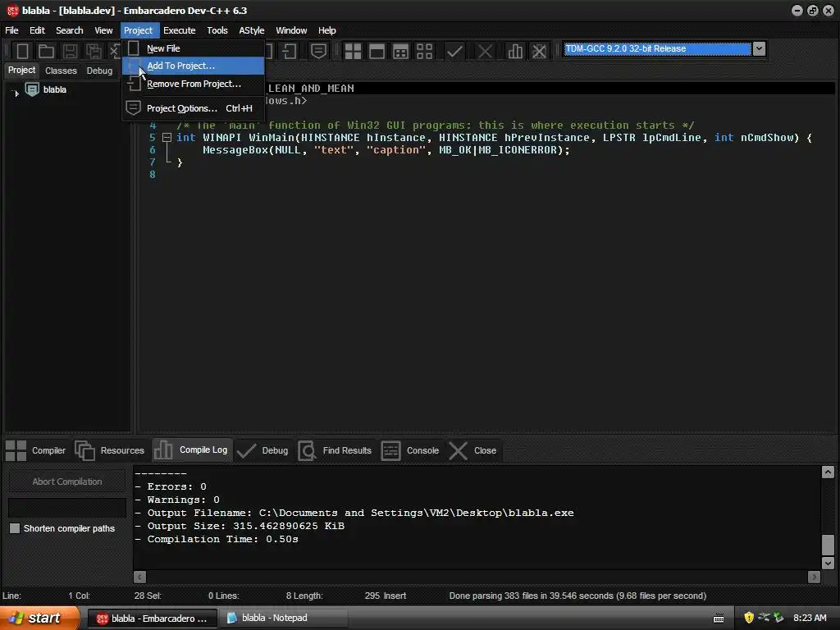Viewport: 840px width, 630px height.
Task: Click compile log scrollbar down arrow
Action: [x=828, y=563]
